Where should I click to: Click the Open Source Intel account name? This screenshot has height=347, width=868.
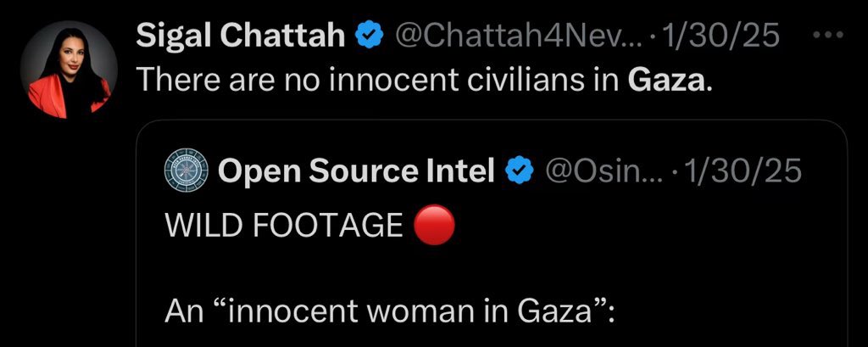(x=356, y=172)
